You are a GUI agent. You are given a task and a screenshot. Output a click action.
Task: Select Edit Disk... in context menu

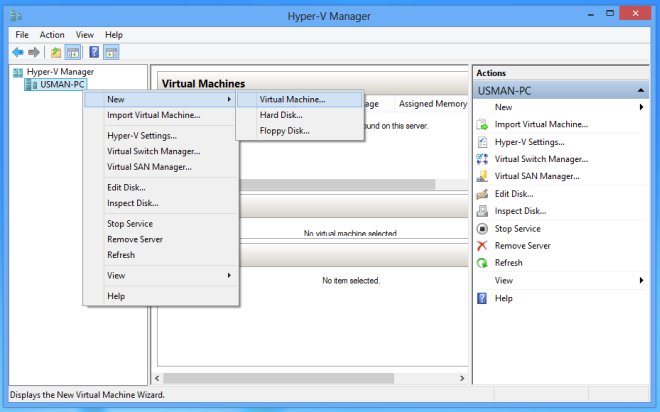pyautogui.click(x=161, y=188)
